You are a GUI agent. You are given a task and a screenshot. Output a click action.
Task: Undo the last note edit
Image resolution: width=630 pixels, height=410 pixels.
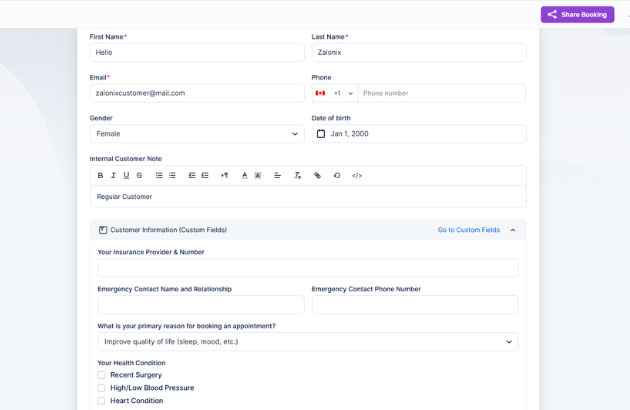[x=337, y=175]
